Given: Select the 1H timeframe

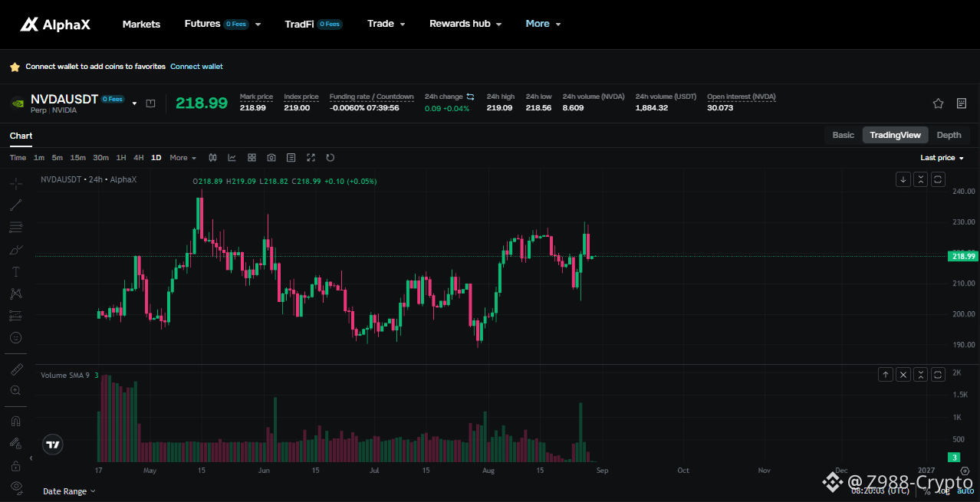Looking at the screenshot, I should click(121, 158).
